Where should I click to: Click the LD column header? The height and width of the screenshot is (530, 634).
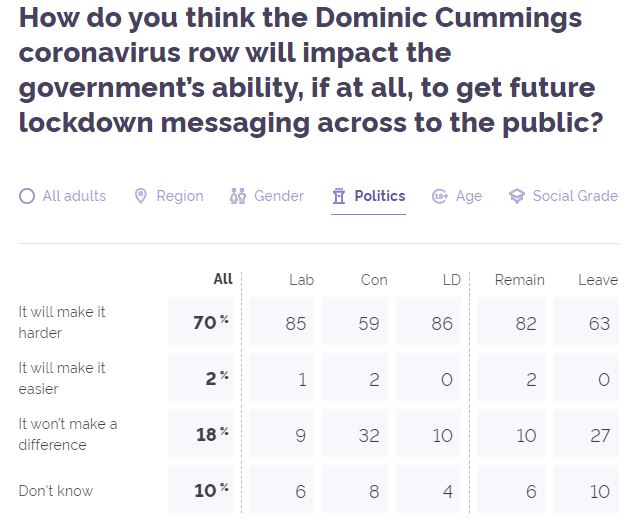coord(451,280)
